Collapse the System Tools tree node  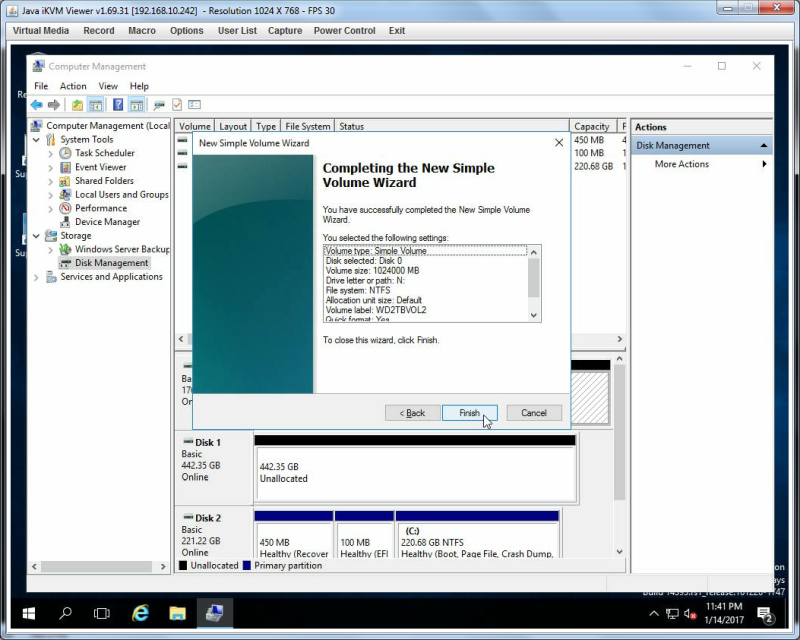pyautogui.click(x=36, y=139)
